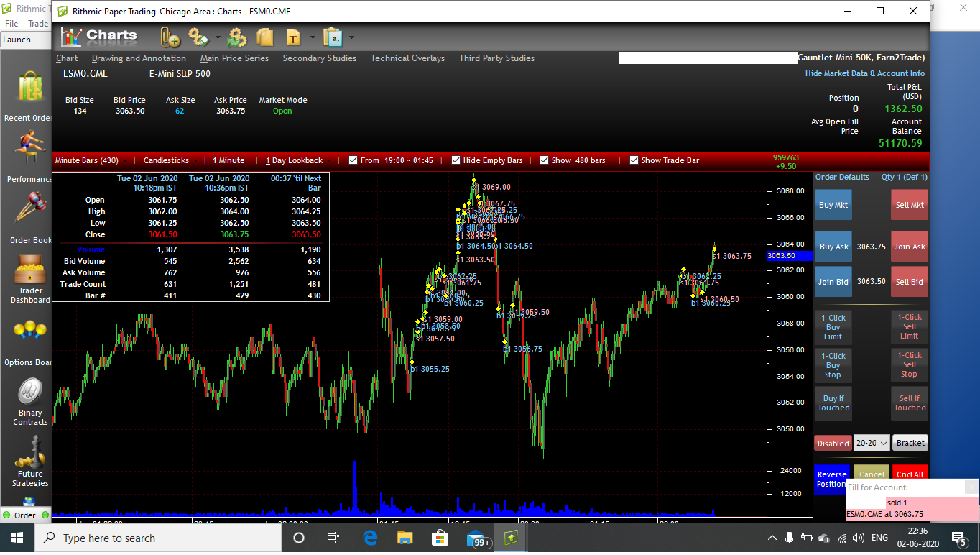Open the Minute Bars (430) dropdown

pyautogui.click(x=91, y=160)
